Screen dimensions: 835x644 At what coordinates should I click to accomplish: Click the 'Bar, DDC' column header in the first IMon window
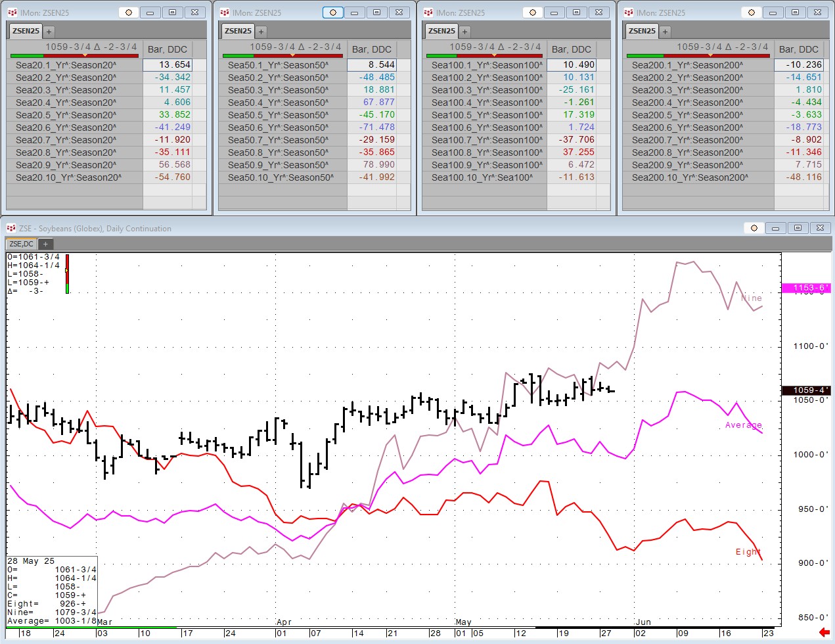[x=168, y=49]
